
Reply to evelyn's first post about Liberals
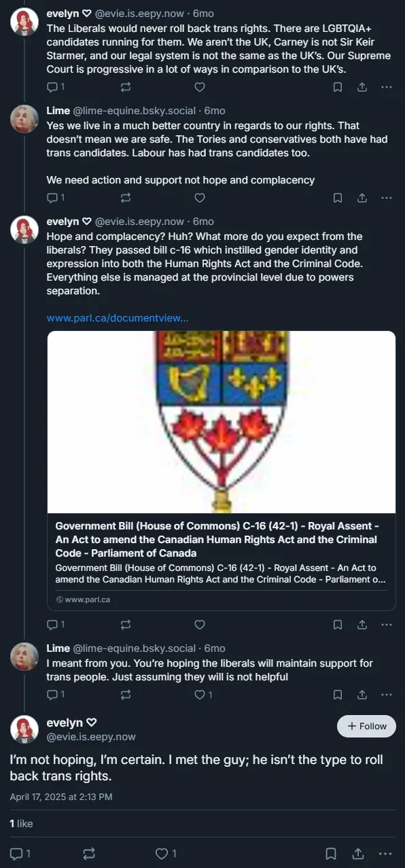[55, 86]
